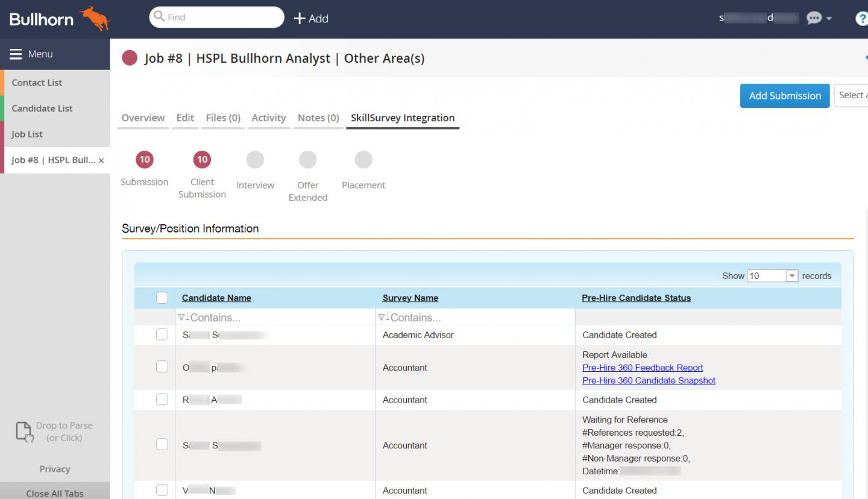The height and width of the screenshot is (499, 868).
Task: Toggle the select-all header checkbox
Action: (x=162, y=298)
